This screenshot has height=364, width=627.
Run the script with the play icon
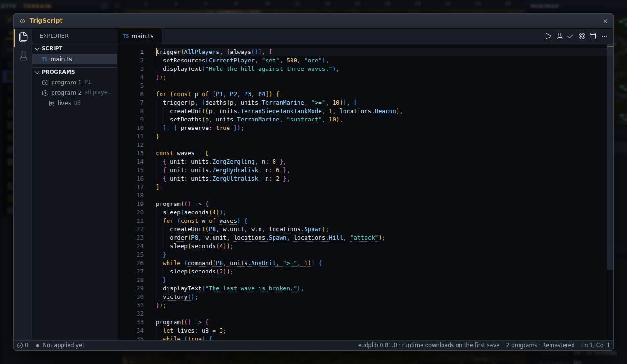click(548, 36)
